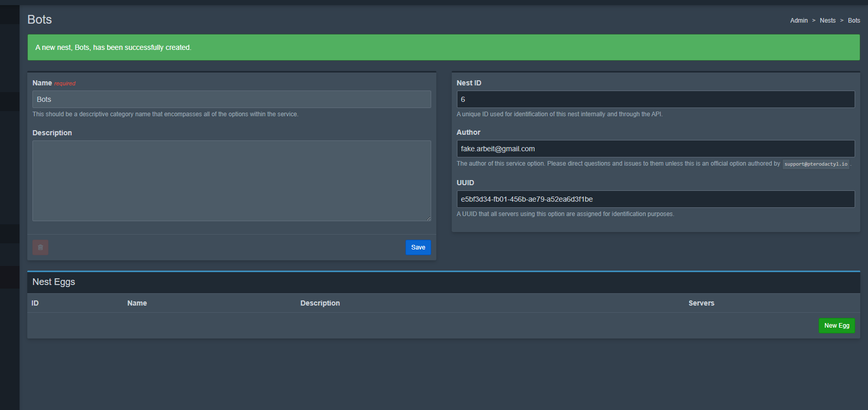The width and height of the screenshot is (868, 410).
Task: Click the Author email field
Action: point(655,149)
